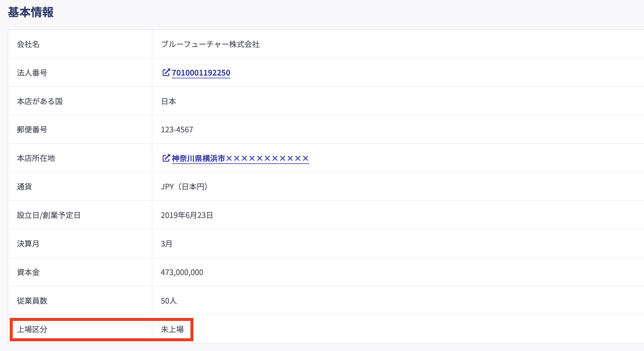Screen dimensions: 644x351
Task: Click the 日本 country value
Action: pos(169,101)
